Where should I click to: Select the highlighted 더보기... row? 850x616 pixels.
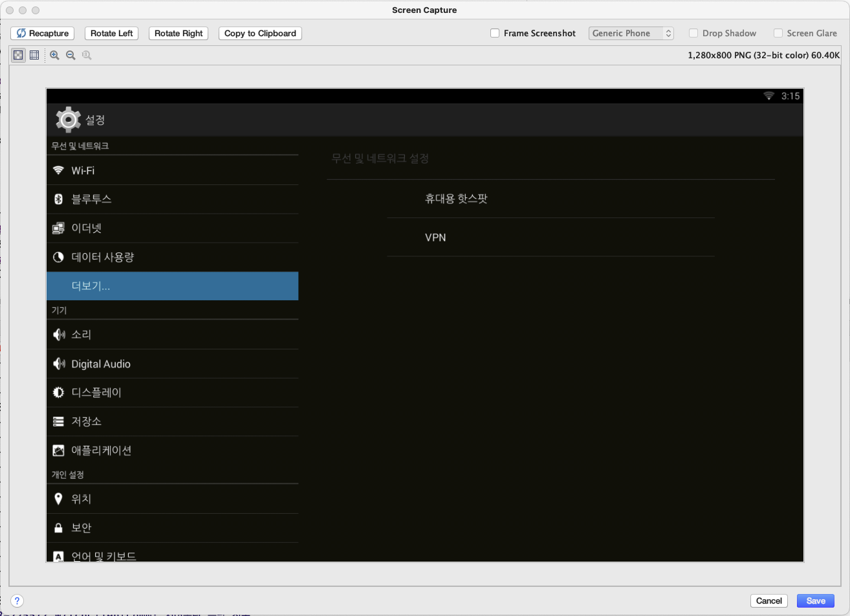pyautogui.click(x=173, y=286)
